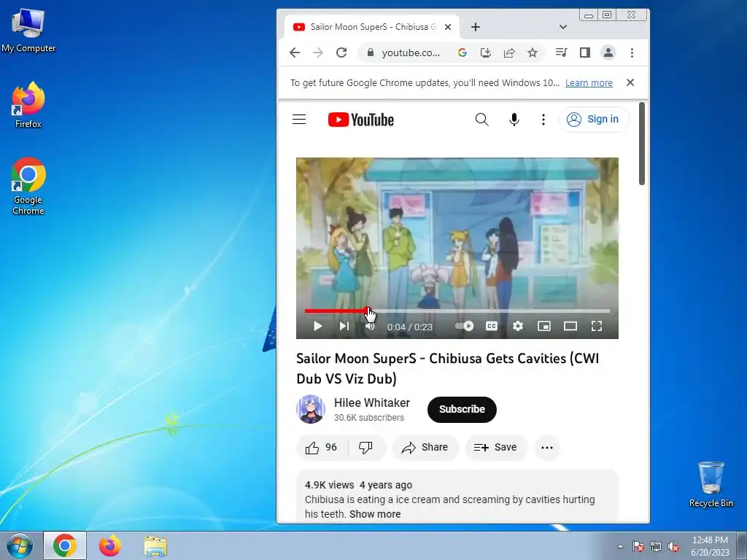Open a new Chrome tab
The width and height of the screenshot is (747, 560).
click(x=476, y=27)
